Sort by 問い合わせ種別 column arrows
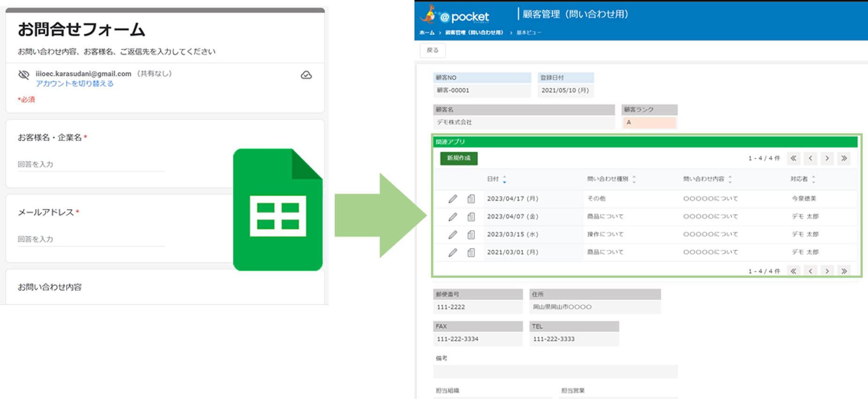Viewport: 868px width, 399px height. (634, 179)
